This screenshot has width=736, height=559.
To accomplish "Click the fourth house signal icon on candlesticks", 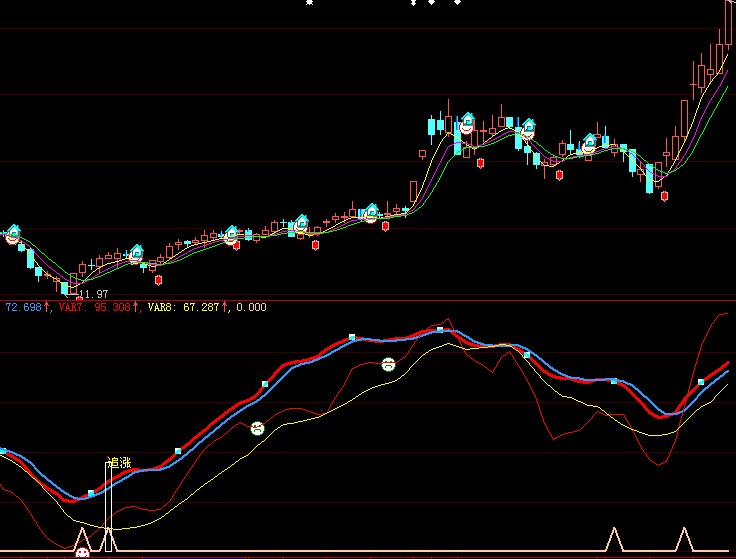I will pyautogui.click(x=301, y=222).
